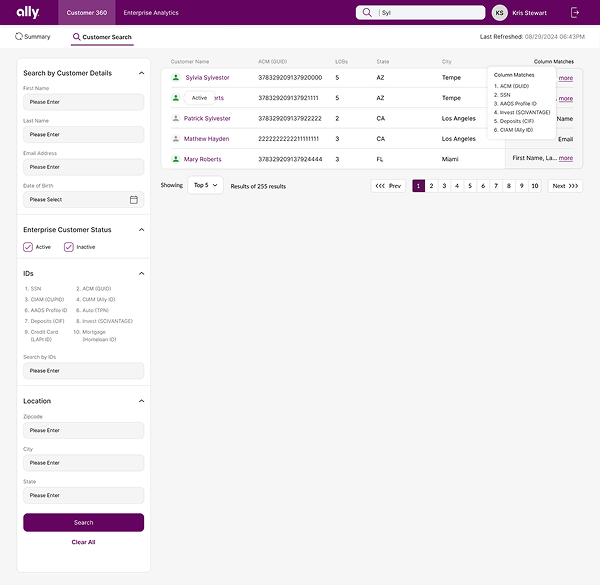The height and width of the screenshot is (585, 600).
Task: Select results page 10
Action: pos(535,186)
